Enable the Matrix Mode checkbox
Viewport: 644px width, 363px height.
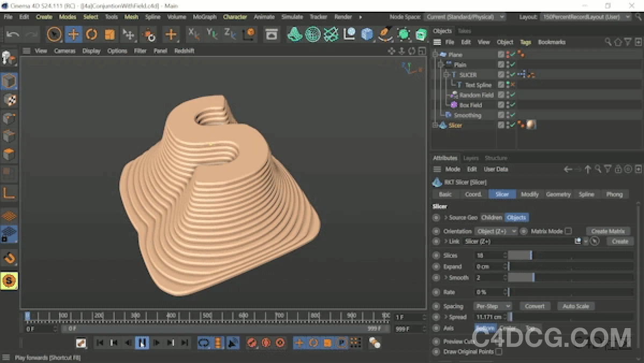point(568,231)
